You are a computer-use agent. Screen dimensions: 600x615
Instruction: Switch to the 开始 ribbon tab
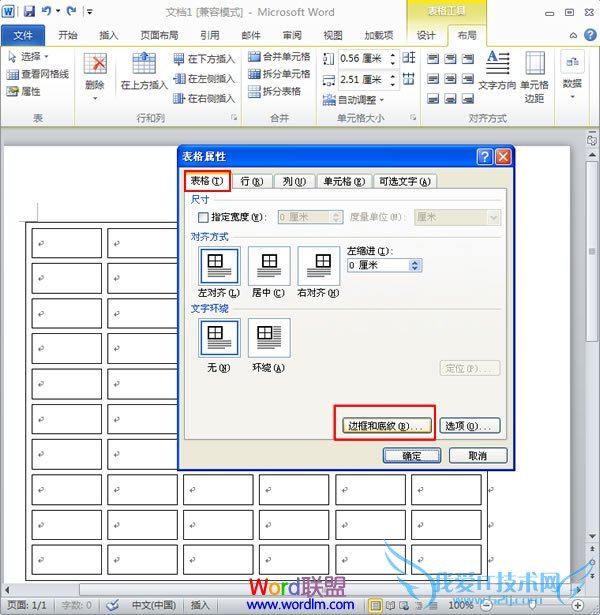(67, 35)
